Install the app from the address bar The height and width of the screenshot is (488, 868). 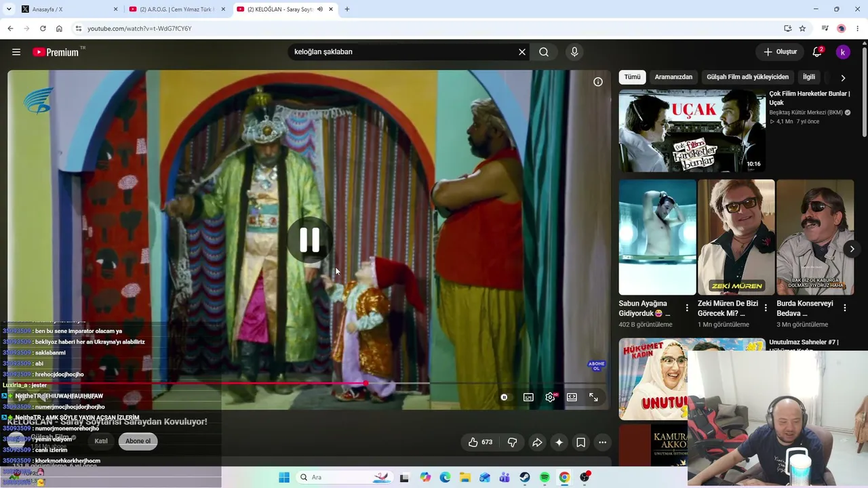pos(787,28)
